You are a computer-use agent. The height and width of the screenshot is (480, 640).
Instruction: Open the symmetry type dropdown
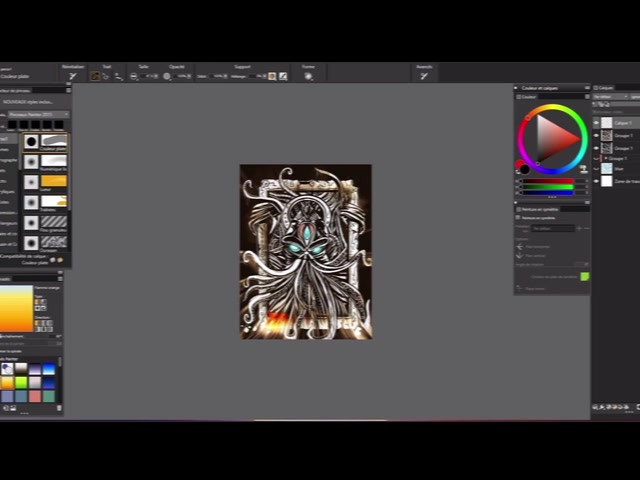pyautogui.click(x=553, y=229)
